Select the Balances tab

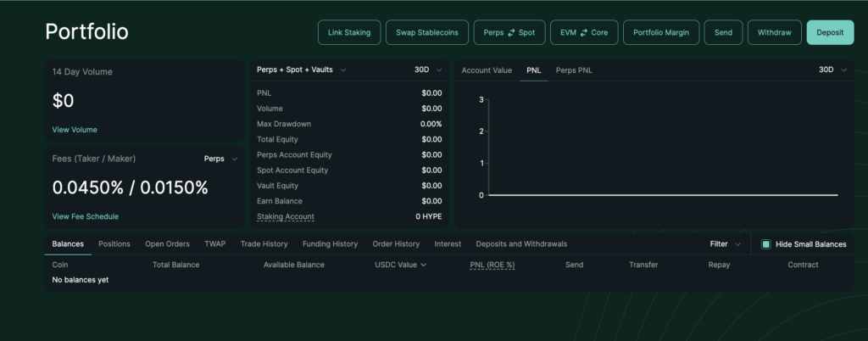click(x=68, y=244)
